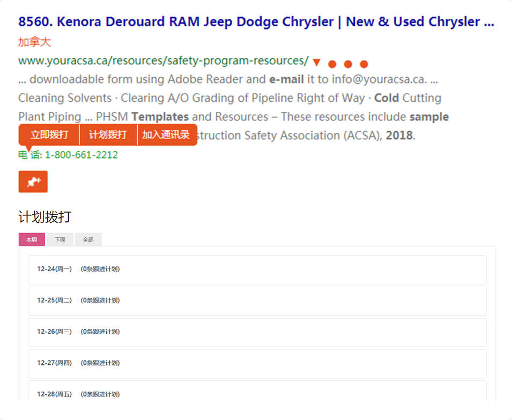The image size is (512, 420).
Task: Open the 12-25(周二) schedule row
Action: tap(257, 301)
